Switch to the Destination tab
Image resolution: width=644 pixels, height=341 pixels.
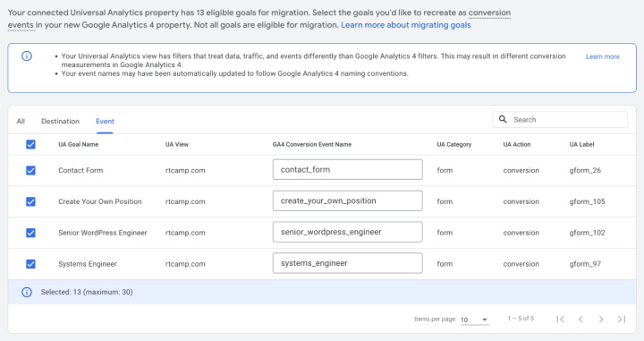pyautogui.click(x=61, y=121)
